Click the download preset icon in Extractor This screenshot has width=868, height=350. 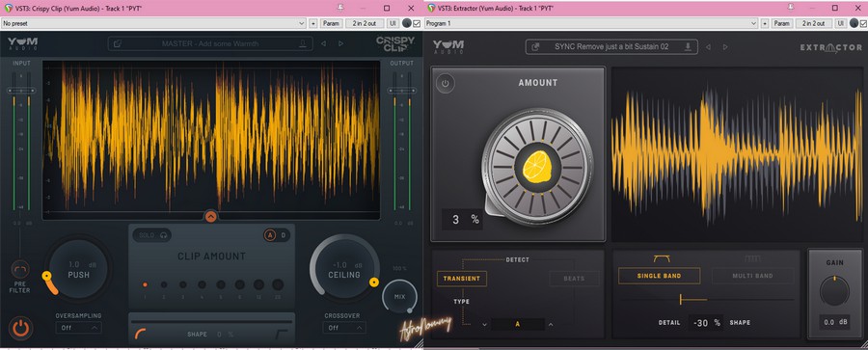tap(688, 47)
